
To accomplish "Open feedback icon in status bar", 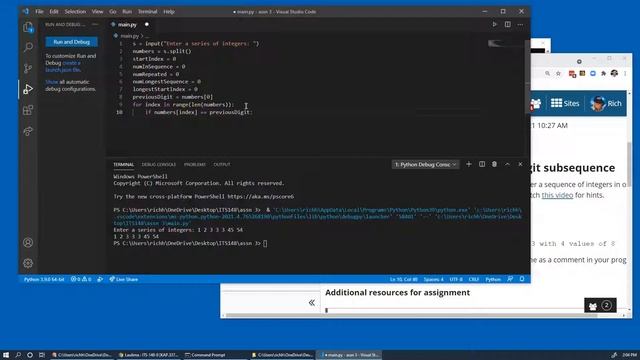I will 510,279.
